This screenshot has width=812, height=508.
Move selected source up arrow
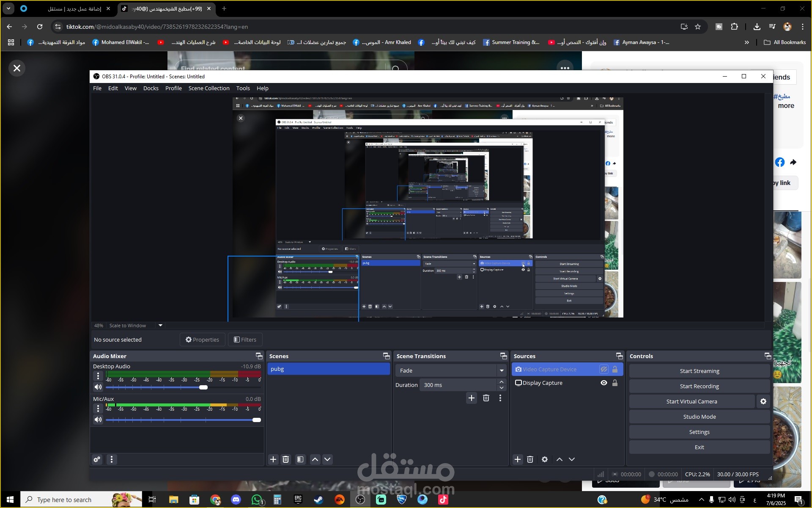click(x=560, y=459)
